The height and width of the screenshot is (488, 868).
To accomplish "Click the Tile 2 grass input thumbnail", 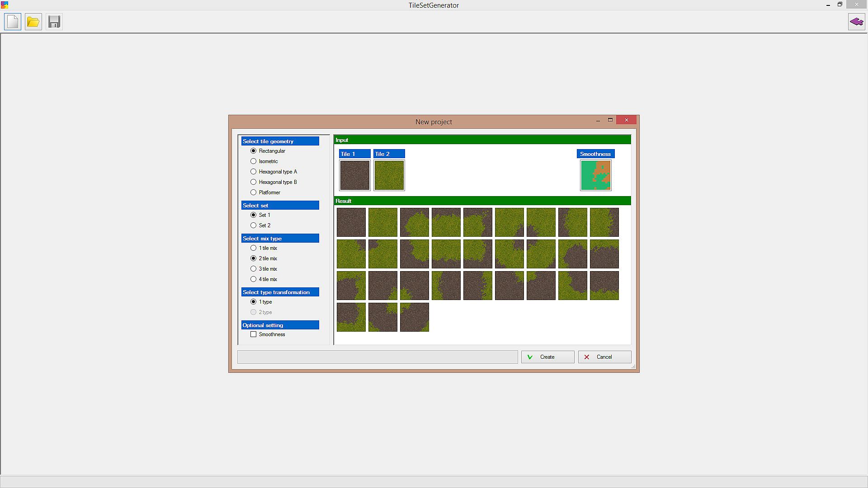I will coord(389,175).
